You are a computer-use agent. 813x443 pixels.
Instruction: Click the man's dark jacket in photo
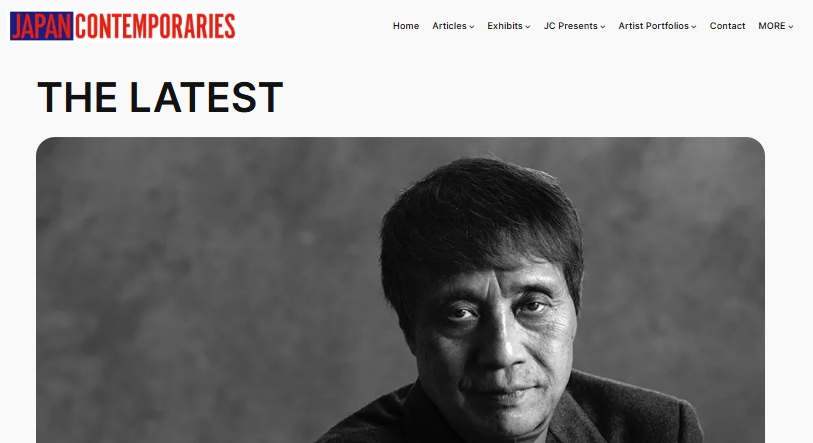[622, 415]
